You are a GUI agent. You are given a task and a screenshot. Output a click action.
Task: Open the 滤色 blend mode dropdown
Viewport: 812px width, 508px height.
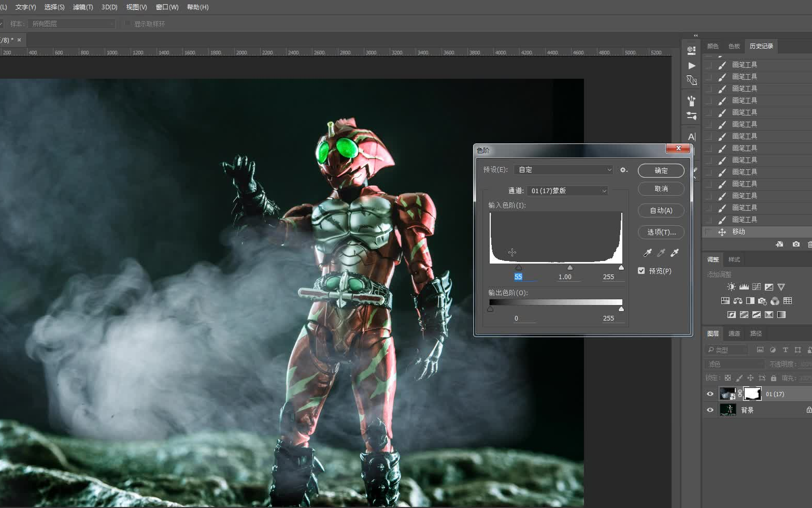(735, 364)
